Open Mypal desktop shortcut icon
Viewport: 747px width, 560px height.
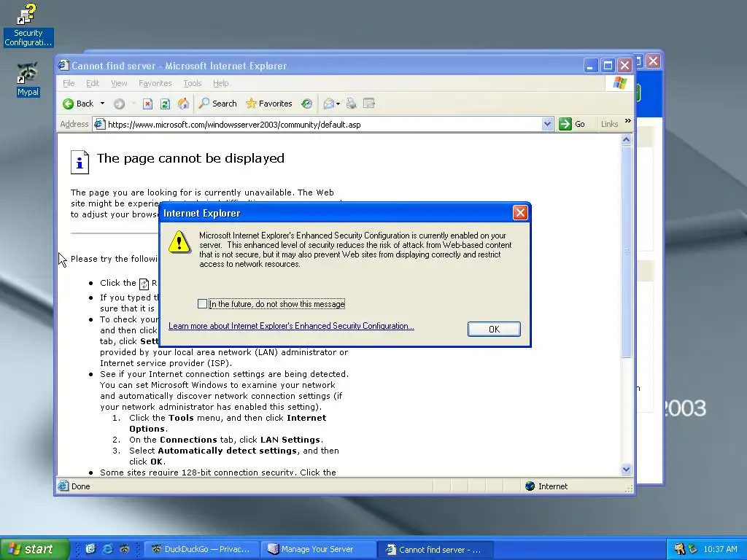pyautogui.click(x=28, y=79)
